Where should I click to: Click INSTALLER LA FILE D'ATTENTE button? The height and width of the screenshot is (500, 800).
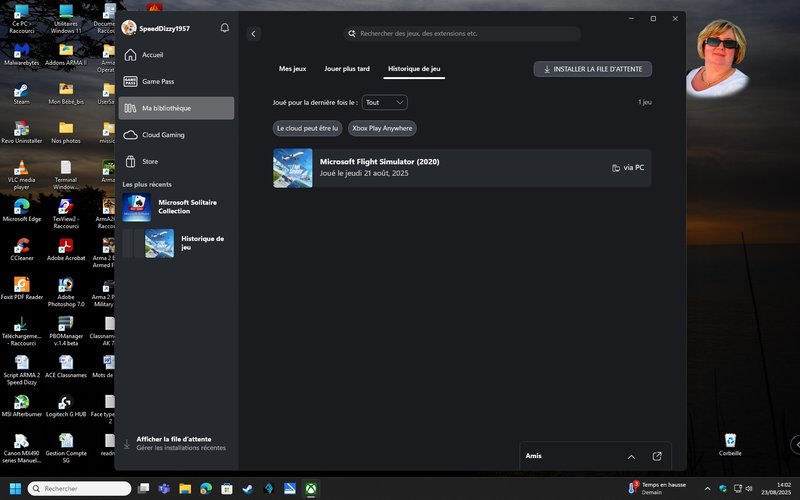point(592,69)
